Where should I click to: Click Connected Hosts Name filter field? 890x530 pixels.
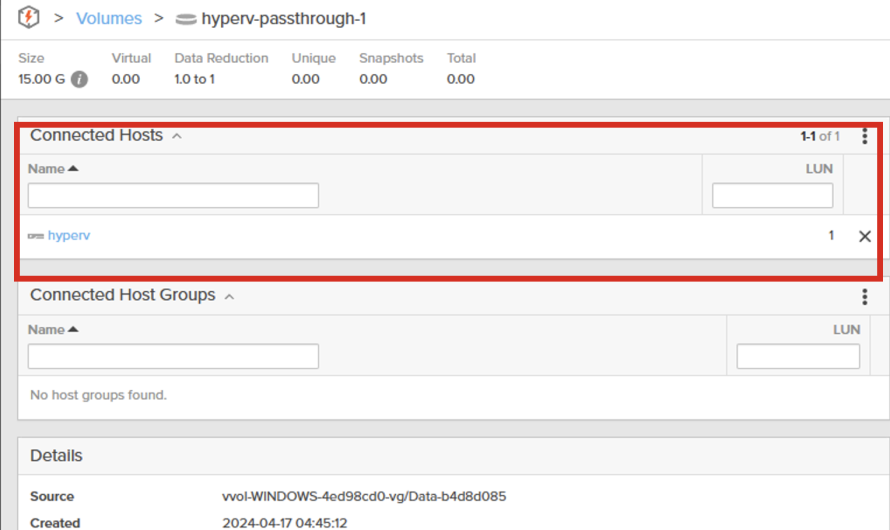click(173, 195)
